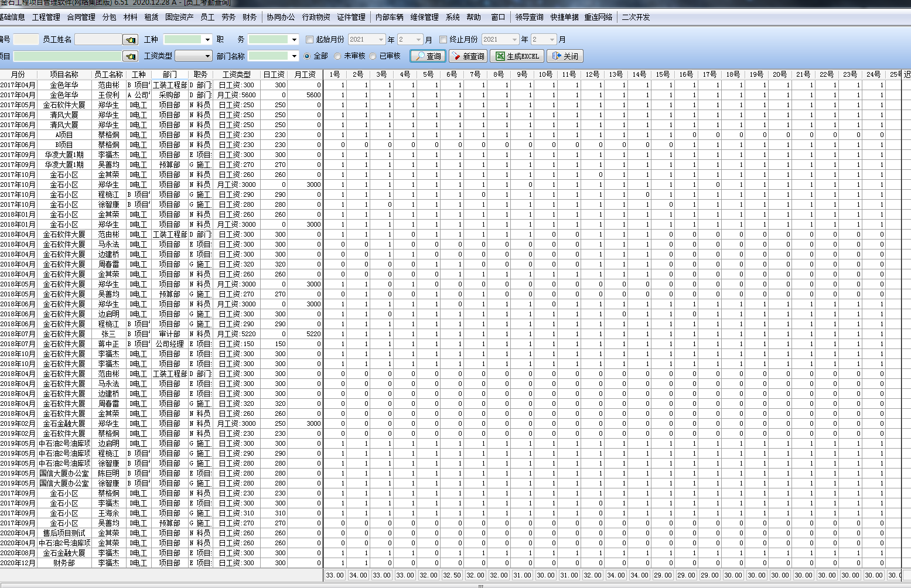Export results with 生成EXCEL button
This screenshot has height=588, width=911.
(517, 56)
